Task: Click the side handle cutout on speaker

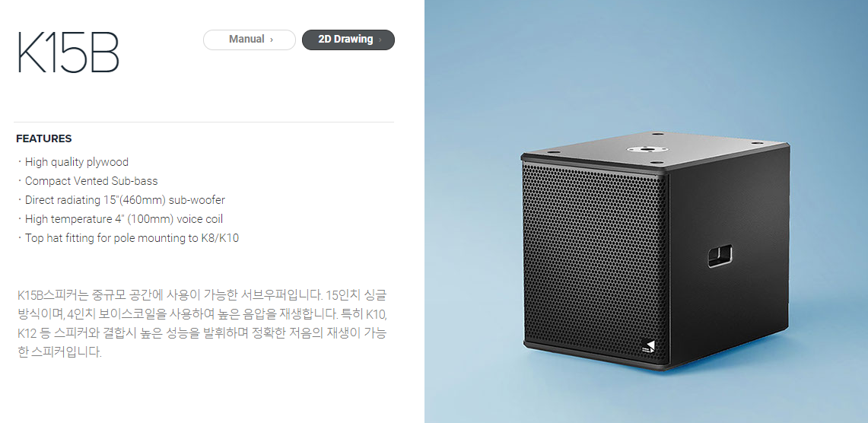Action: pos(720,256)
